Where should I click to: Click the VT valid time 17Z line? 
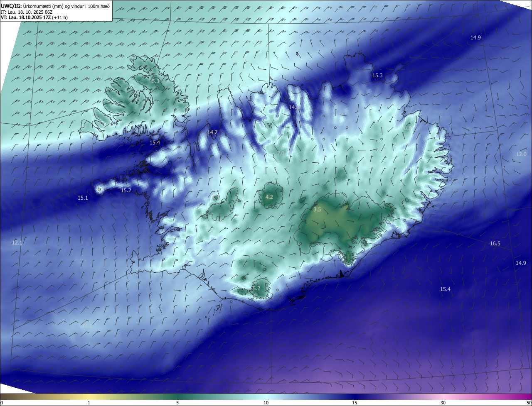[x=34, y=17]
